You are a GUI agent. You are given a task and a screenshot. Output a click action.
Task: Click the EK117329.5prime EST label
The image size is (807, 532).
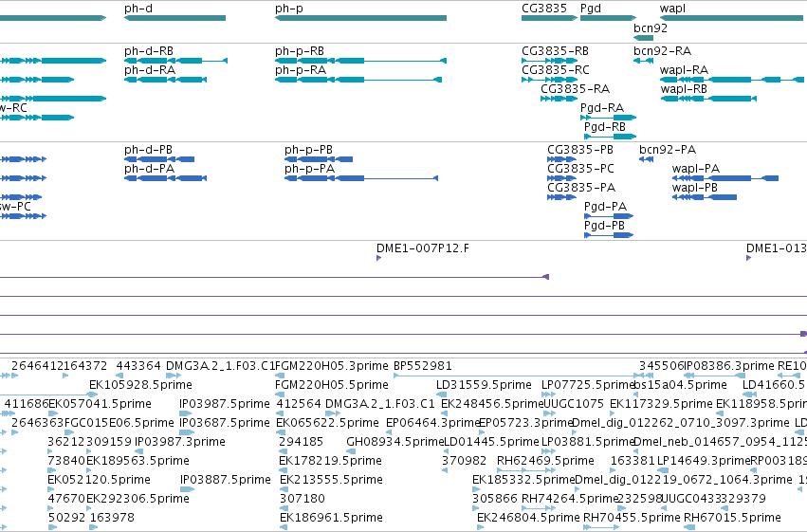[661, 404]
